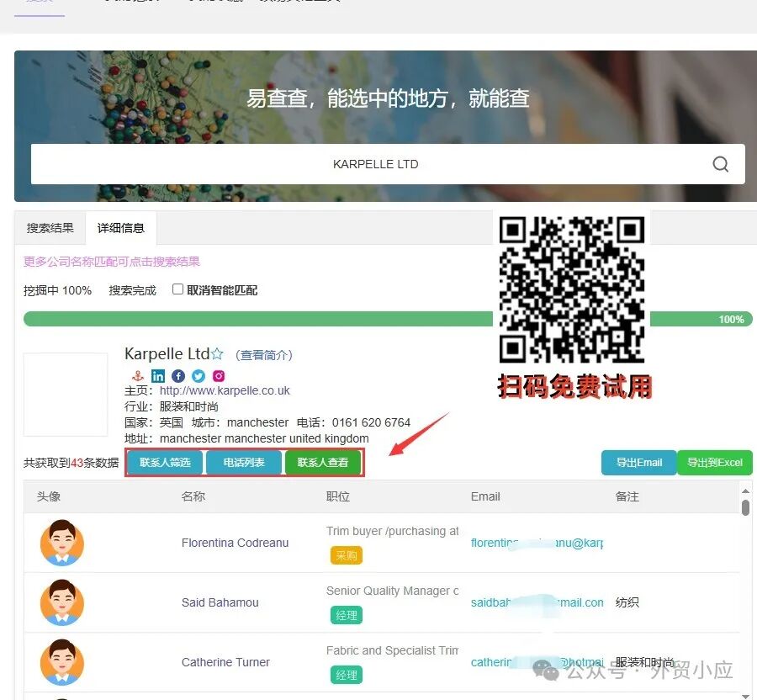Open the 查看简介 link
757x700 pixels.
click(x=263, y=355)
